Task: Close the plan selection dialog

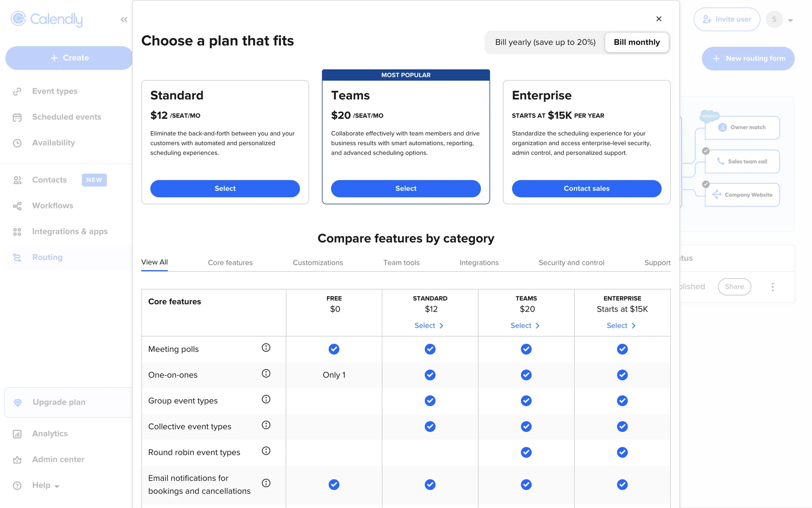Action: click(x=659, y=19)
